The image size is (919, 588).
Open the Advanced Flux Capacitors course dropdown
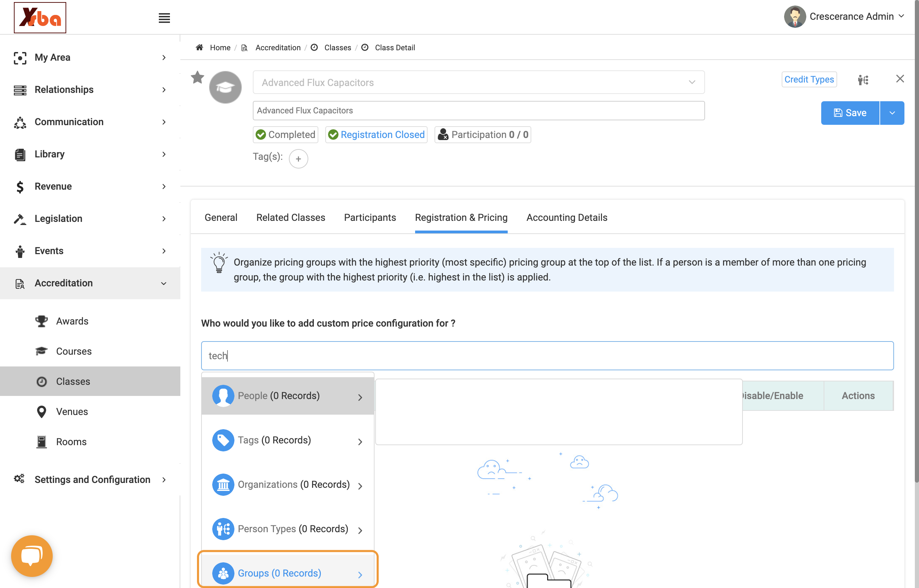(x=478, y=82)
